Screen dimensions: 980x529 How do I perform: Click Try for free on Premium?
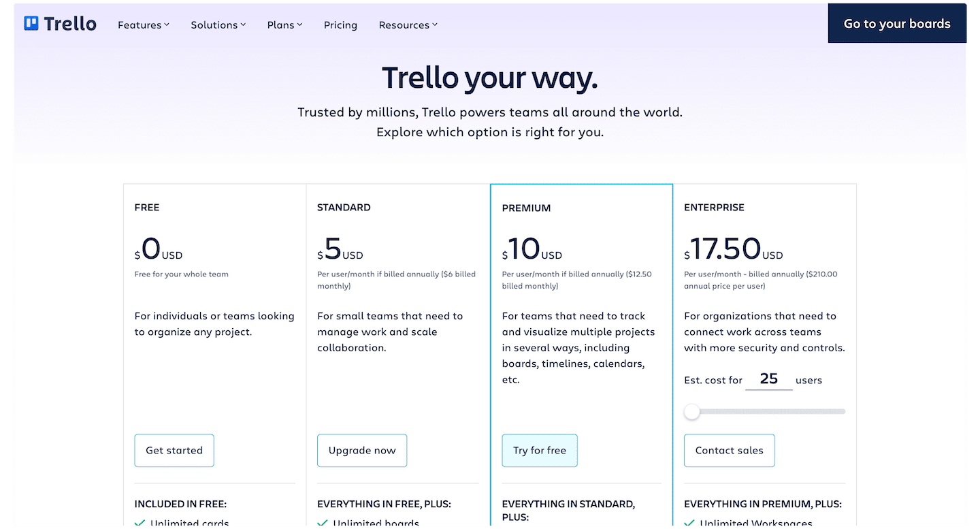[540, 451]
